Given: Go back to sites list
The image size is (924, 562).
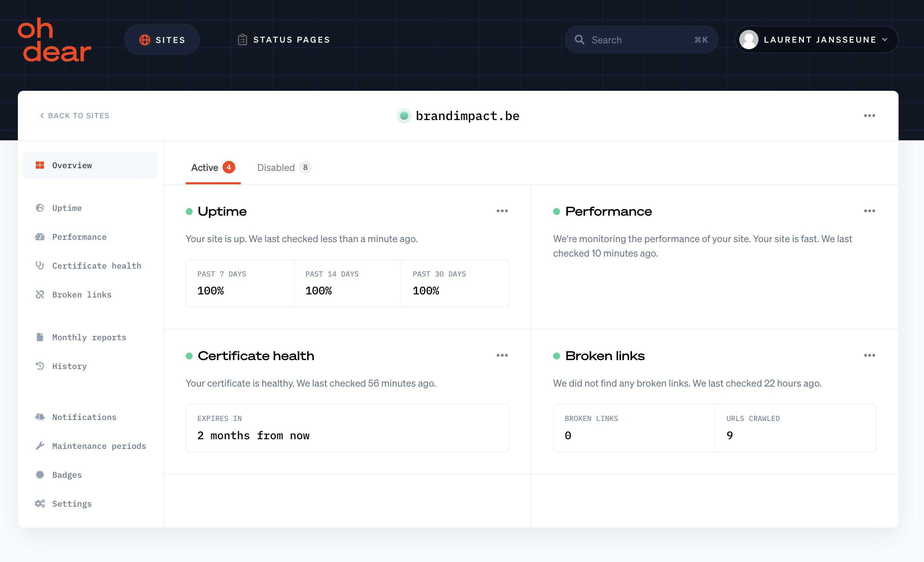Looking at the screenshot, I should coord(75,116).
